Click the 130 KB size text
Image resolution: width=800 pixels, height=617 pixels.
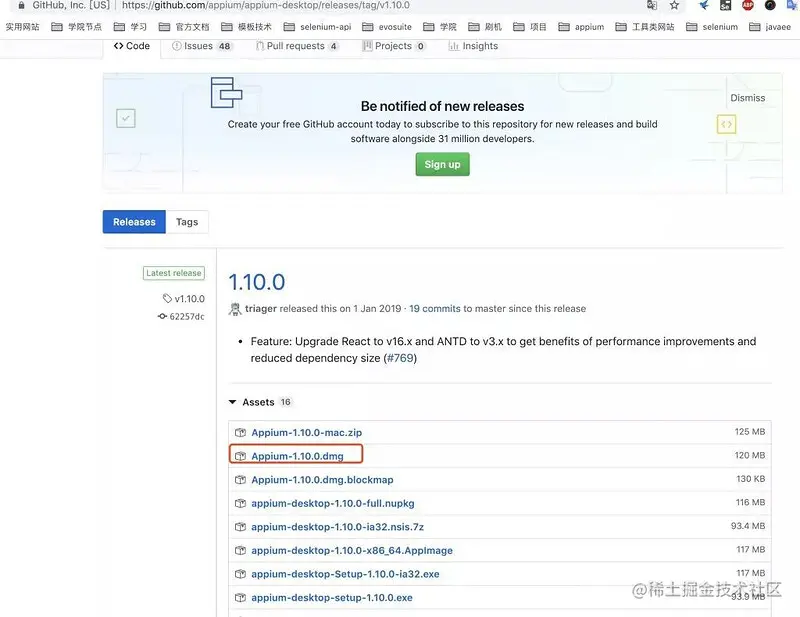tap(751, 479)
